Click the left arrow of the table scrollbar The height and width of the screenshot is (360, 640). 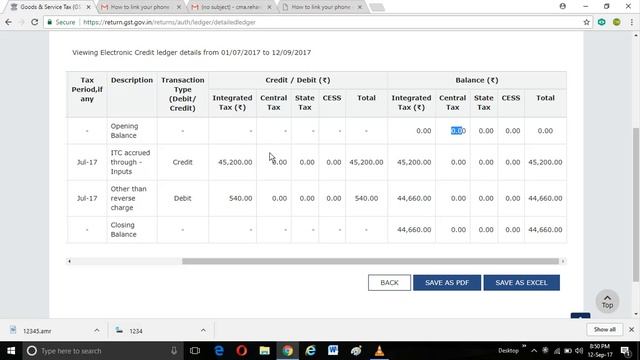click(x=69, y=261)
